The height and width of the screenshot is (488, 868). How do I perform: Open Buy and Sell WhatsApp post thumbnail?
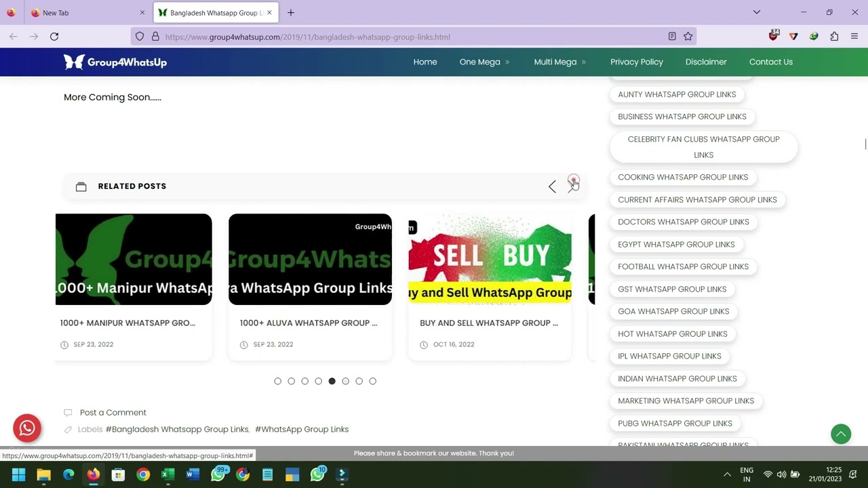pyautogui.click(x=490, y=260)
